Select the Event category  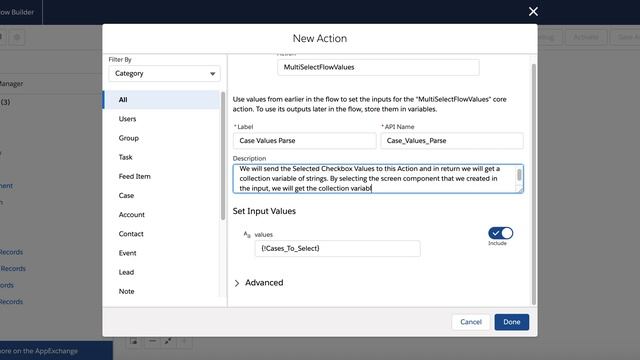161,253
